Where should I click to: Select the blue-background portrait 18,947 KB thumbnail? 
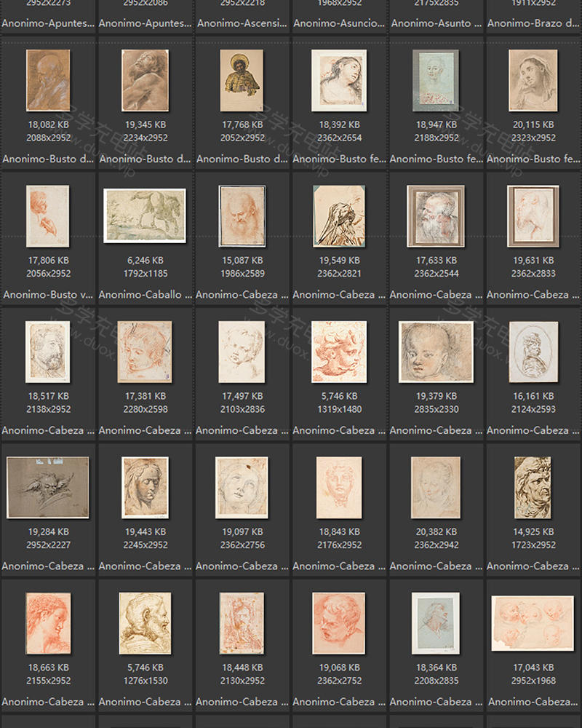coord(436,80)
